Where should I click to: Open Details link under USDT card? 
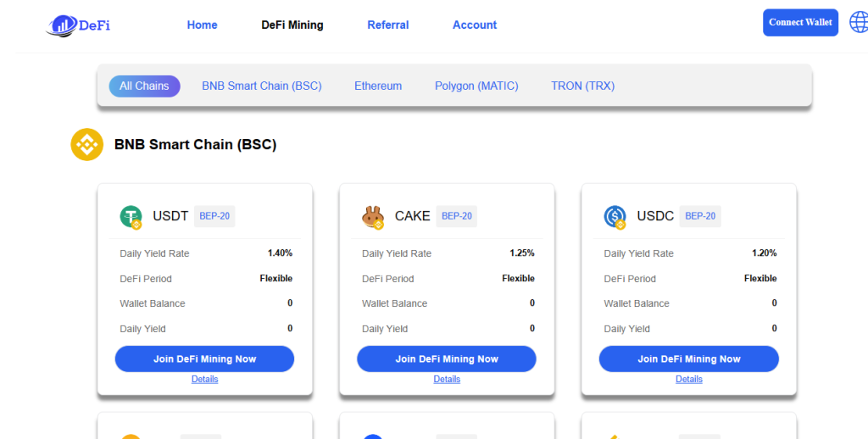tap(205, 379)
